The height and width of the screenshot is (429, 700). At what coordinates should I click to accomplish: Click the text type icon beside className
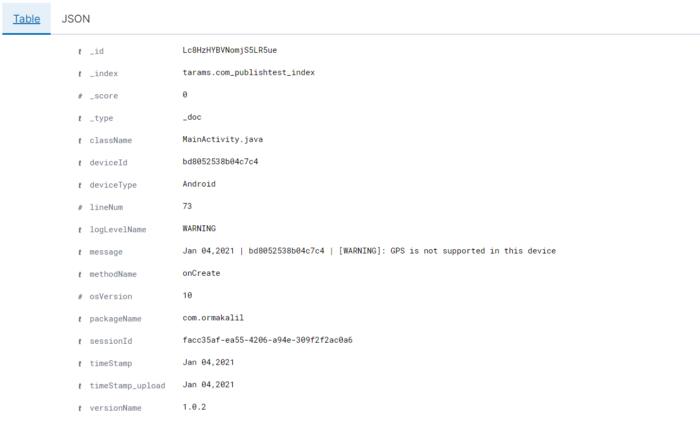coord(79,141)
